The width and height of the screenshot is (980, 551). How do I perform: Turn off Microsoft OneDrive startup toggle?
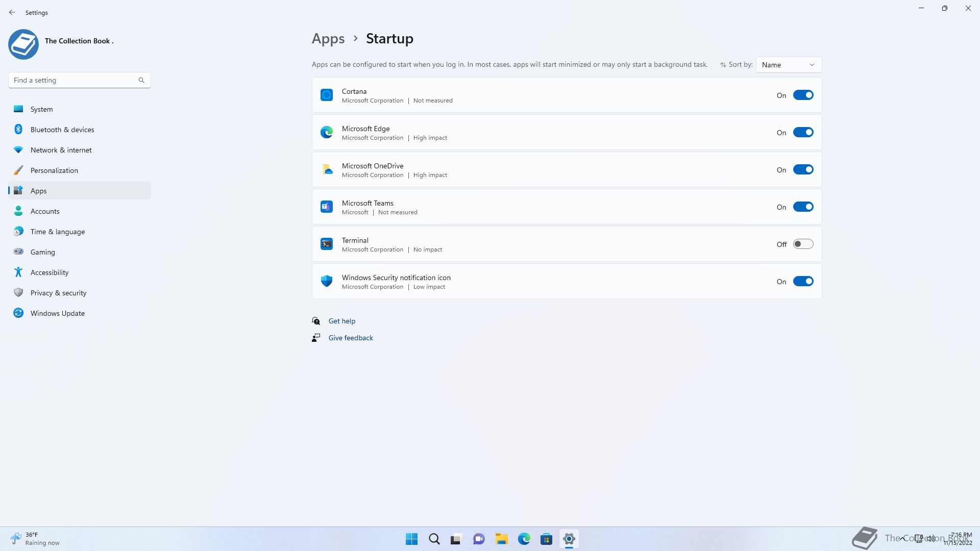coord(803,169)
